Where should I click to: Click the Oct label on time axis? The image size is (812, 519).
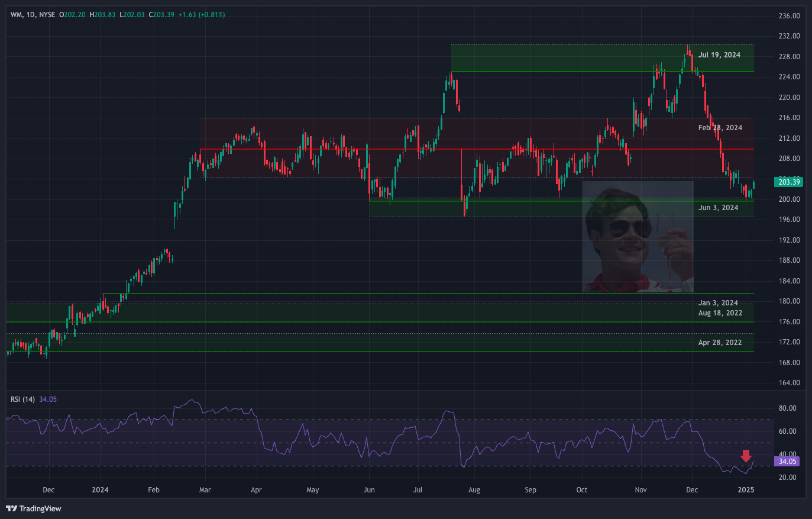[582, 490]
